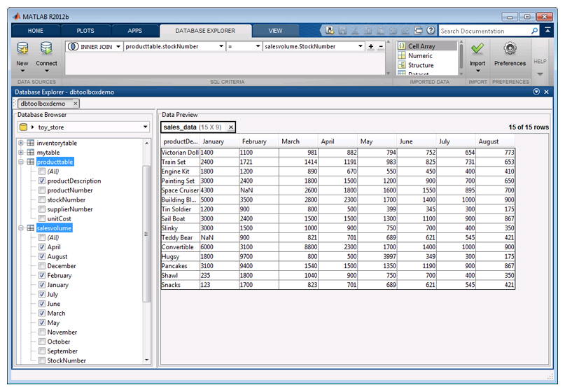Uncheck the productDescription checkbox
Viewport: 565px width, 392px height.
[43, 181]
